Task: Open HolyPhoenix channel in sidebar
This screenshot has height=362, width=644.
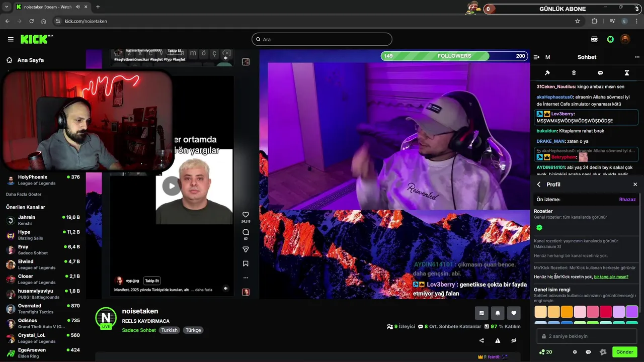Action: click(43, 180)
